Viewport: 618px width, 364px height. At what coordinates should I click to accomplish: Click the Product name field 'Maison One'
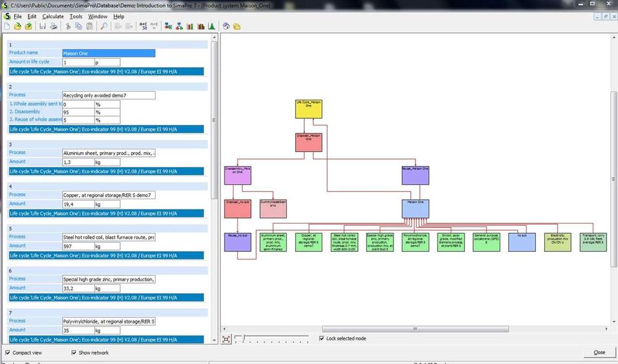pyautogui.click(x=109, y=53)
